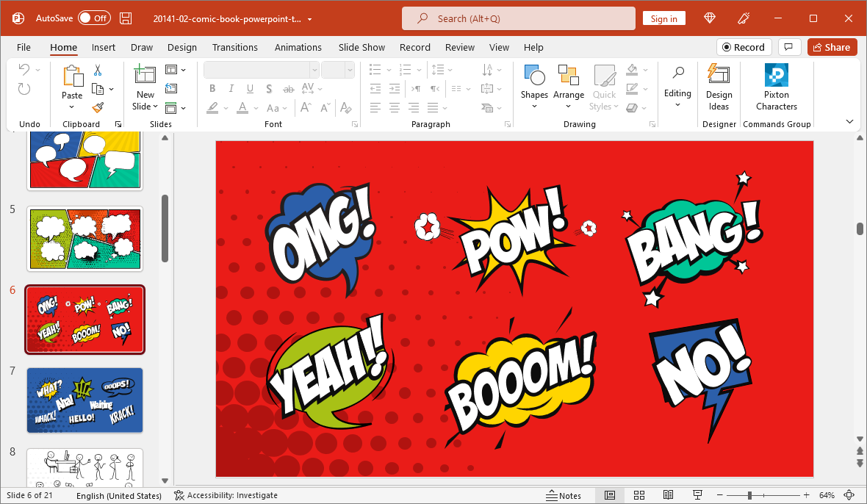Click the Share button
This screenshot has height=504, width=867.
832,47
